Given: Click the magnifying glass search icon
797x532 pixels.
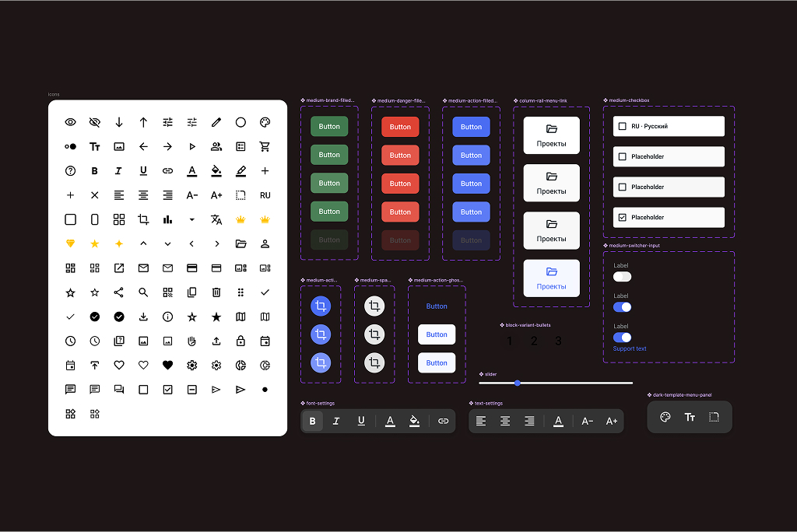Looking at the screenshot, I should point(143,292).
